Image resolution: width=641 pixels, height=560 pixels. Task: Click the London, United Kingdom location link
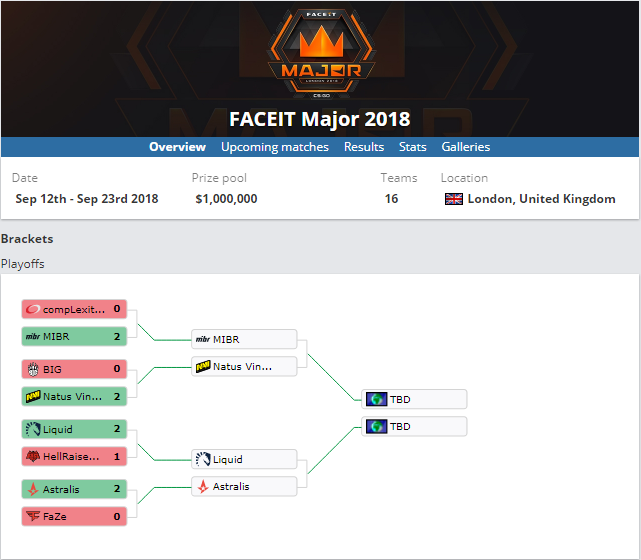point(541,199)
